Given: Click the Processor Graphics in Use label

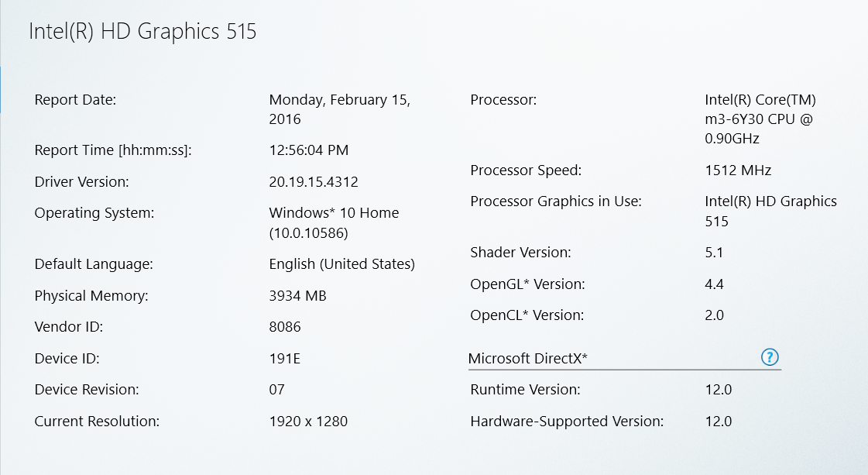Looking at the screenshot, I should coord(556,201).
